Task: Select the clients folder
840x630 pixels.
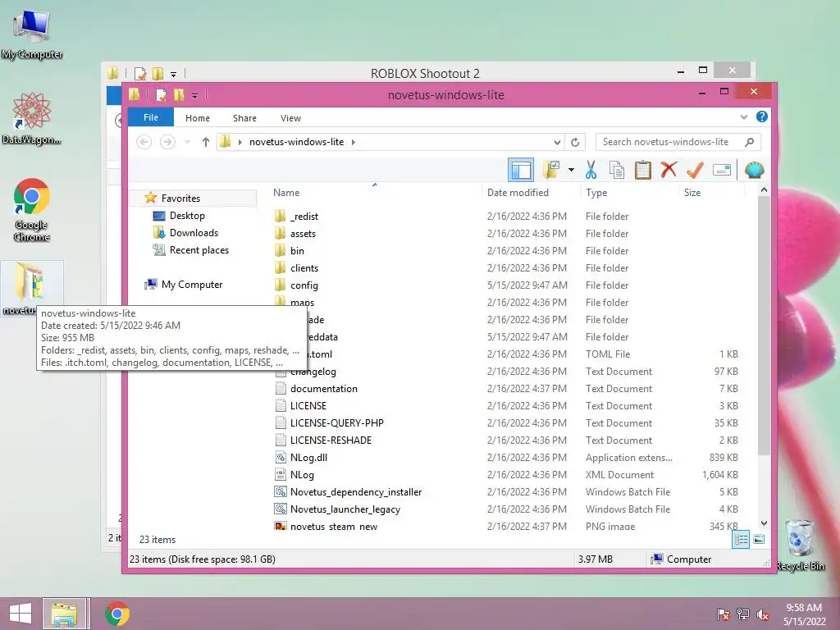Action: tap(304, 268)
